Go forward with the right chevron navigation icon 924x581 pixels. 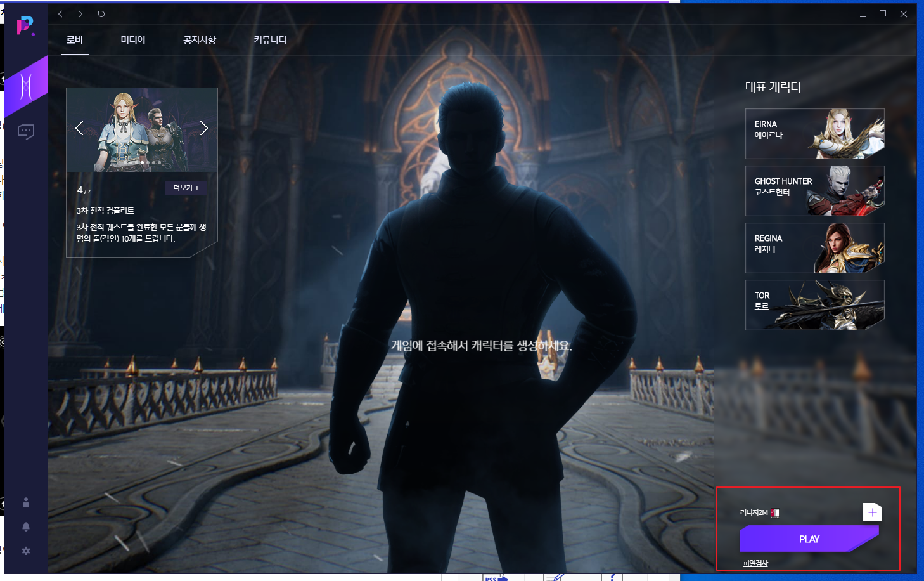(x=80, y=14)
